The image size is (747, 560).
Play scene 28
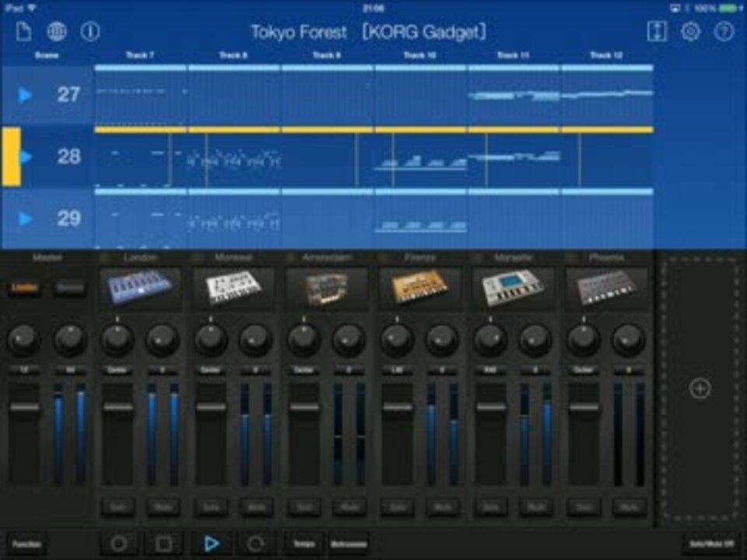(26, 156)
